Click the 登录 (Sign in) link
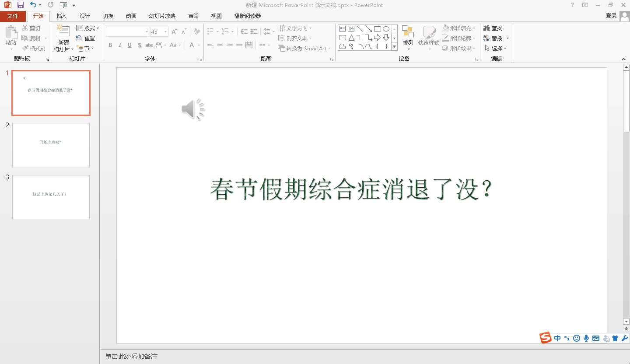630x364 pixels. click(x=611, y=16)
